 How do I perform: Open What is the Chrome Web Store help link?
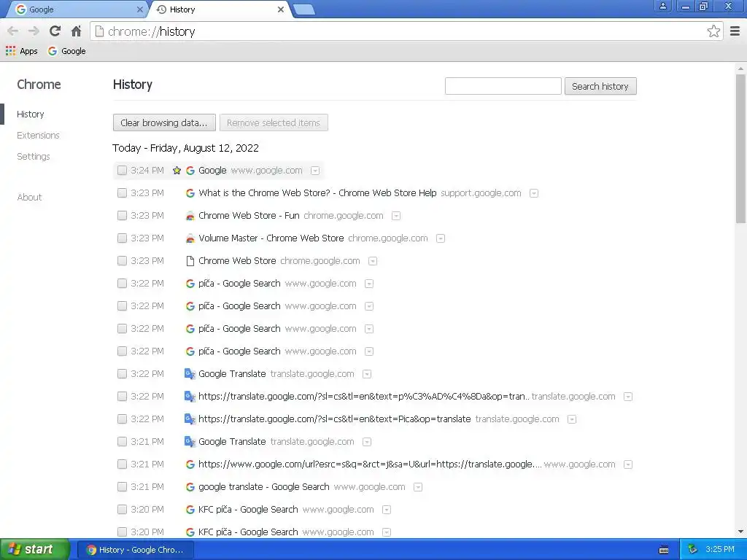pos(317,192)
